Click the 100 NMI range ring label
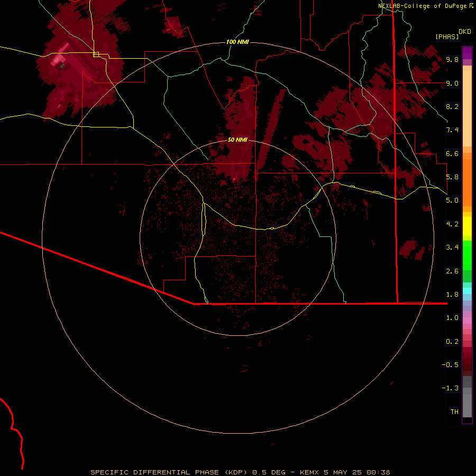The width and height of the screenshot is (476, 476). [237, 42]
